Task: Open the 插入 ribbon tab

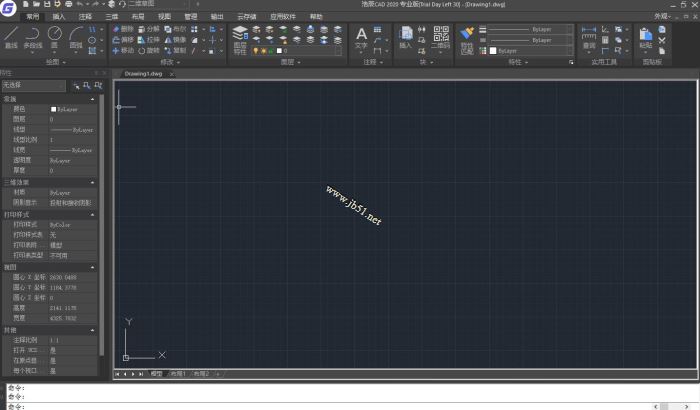Action: [x=59, y=17]
